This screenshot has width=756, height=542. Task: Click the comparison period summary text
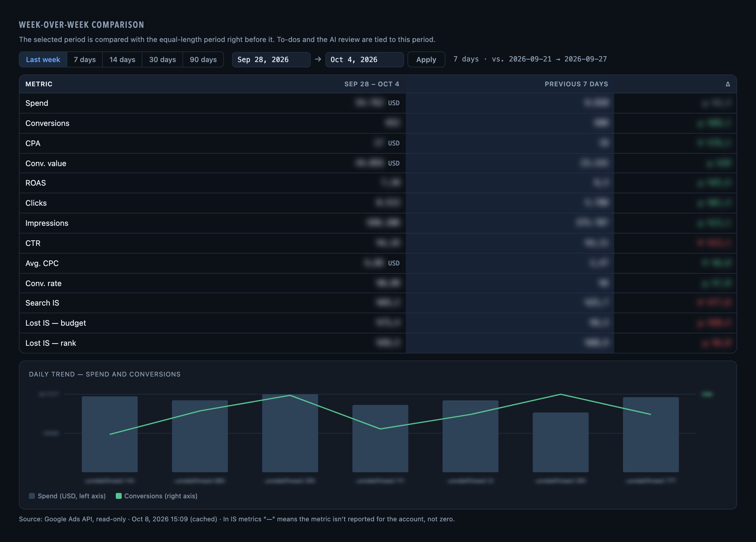(530, 59)
